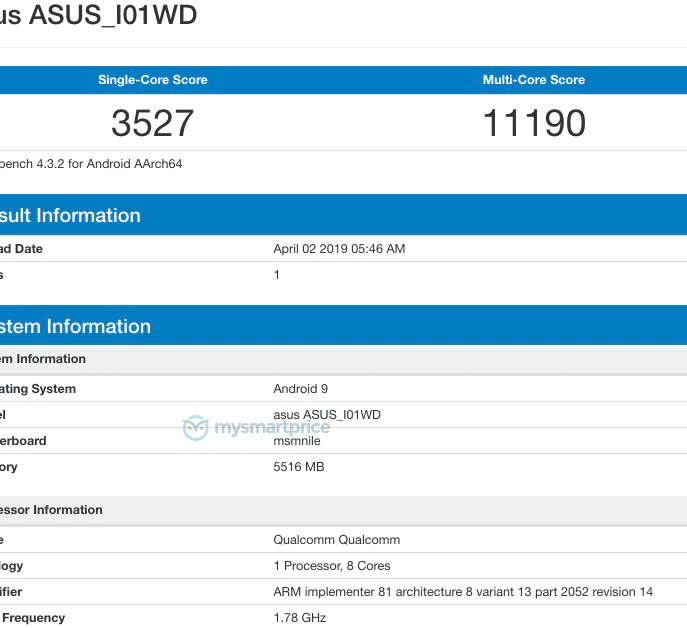
Task: Click the Qualcomm Qualcomm processor name
Action: point(337,540)
